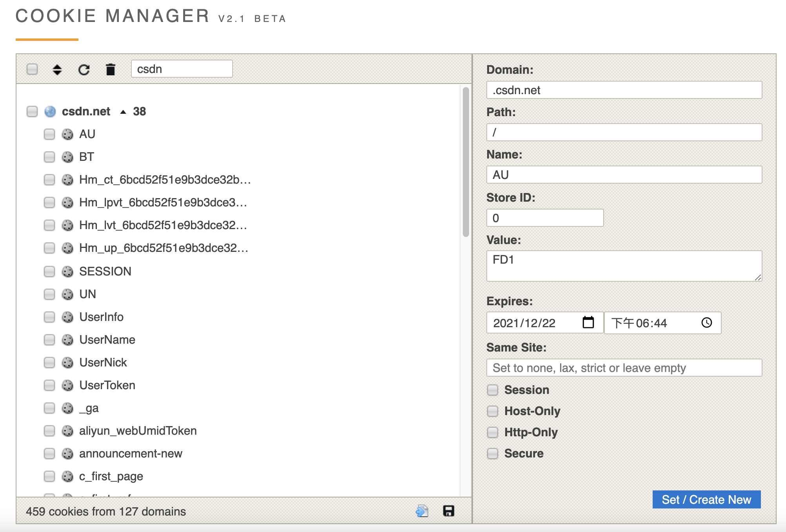786x532 pixels.
Task: Select the UserToken cookie row
Action: pyautogui.click(x=107, y=385)
